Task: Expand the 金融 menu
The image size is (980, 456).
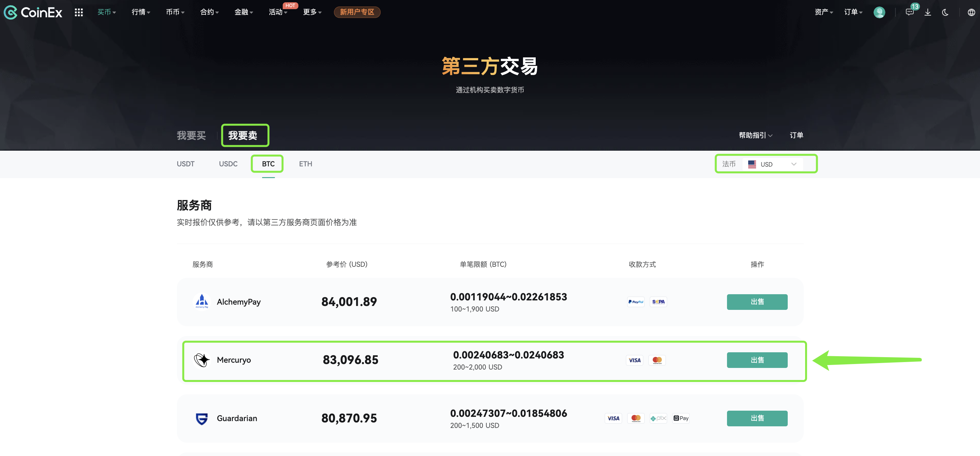Action: click(244, 12)
